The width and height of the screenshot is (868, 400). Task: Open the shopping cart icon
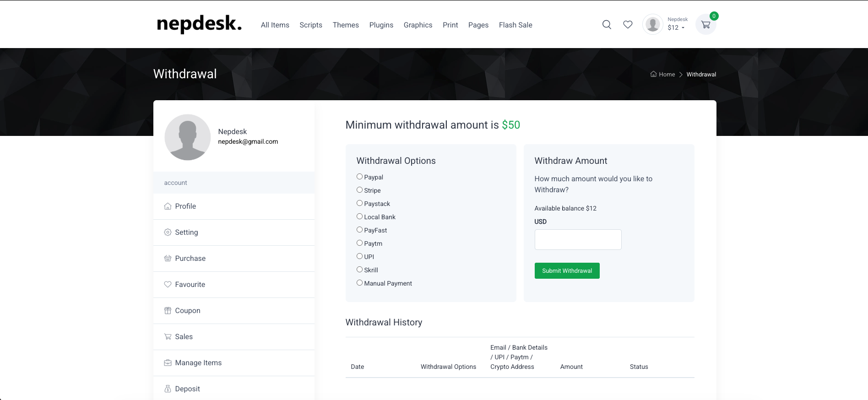(705, 25)
